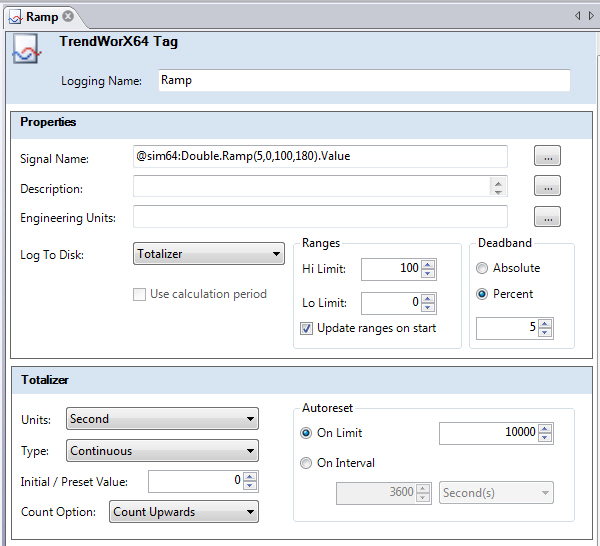Browse for Signal Name with ellipsis button
600x546 pixels.
pos(547,155)
